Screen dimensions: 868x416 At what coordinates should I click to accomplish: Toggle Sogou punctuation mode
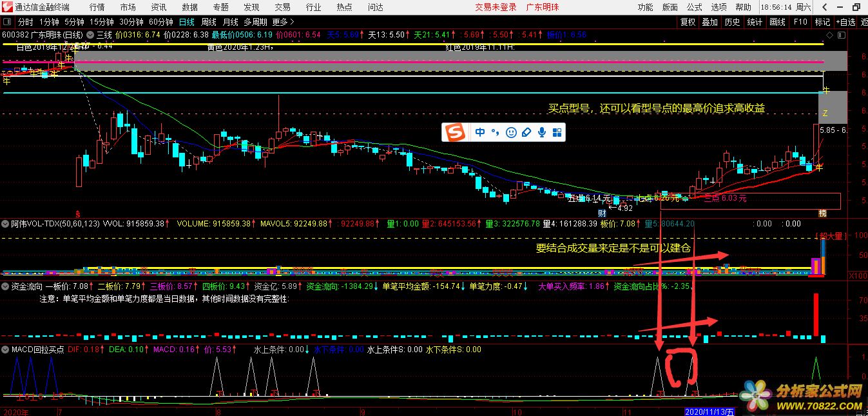click(x=495, y=132)
